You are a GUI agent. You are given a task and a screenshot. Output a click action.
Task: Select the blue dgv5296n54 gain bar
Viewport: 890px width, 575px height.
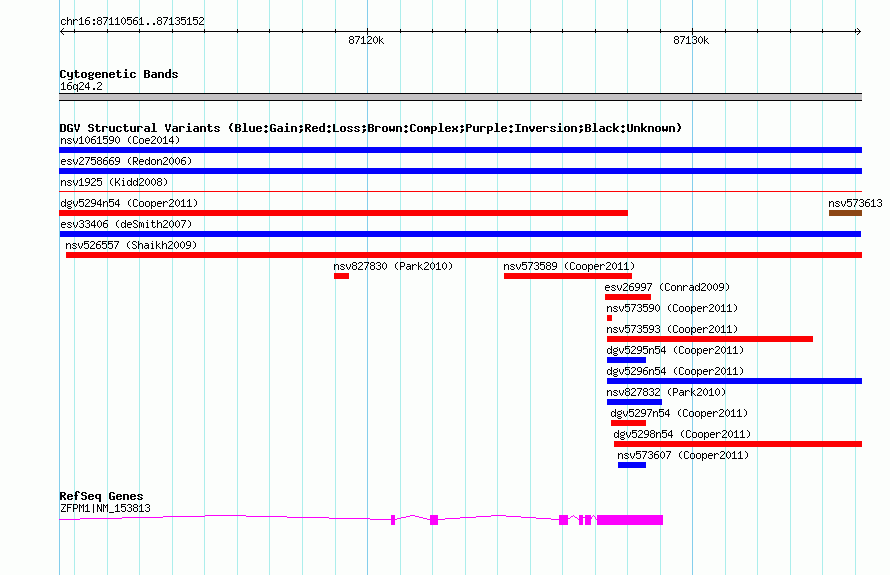pos(734,381)
